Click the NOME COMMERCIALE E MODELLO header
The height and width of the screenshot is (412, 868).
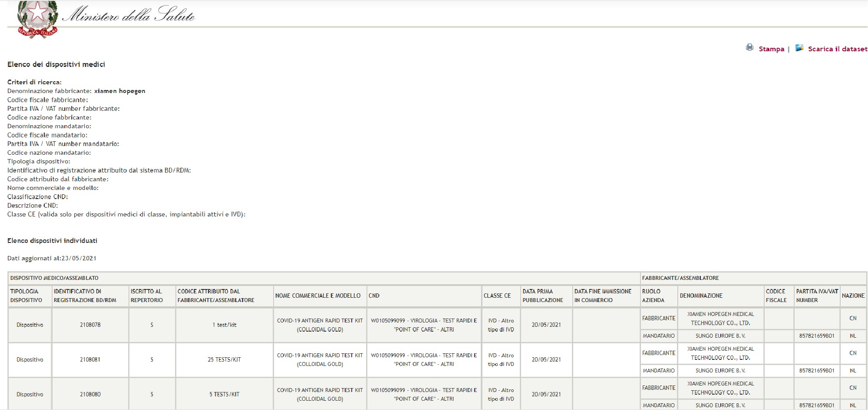(320, 296)
